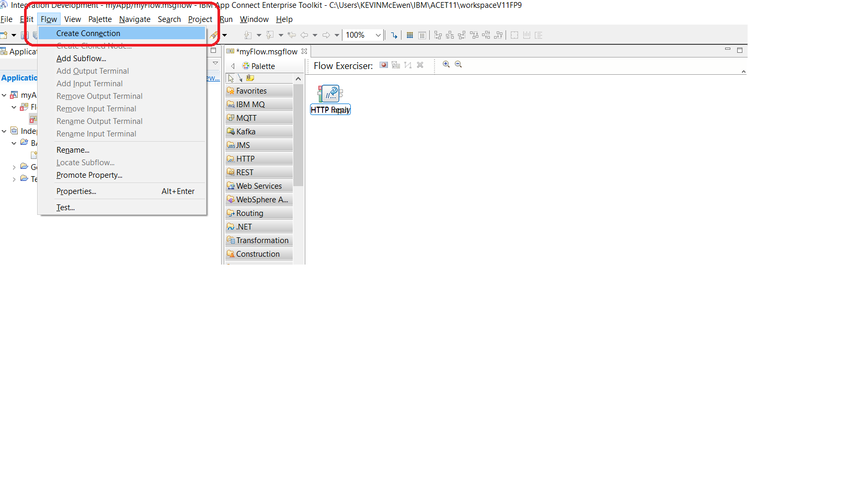Toggle the snap to grid toolbar button
This screenshot has width=848, height=504.
(422, 35)
